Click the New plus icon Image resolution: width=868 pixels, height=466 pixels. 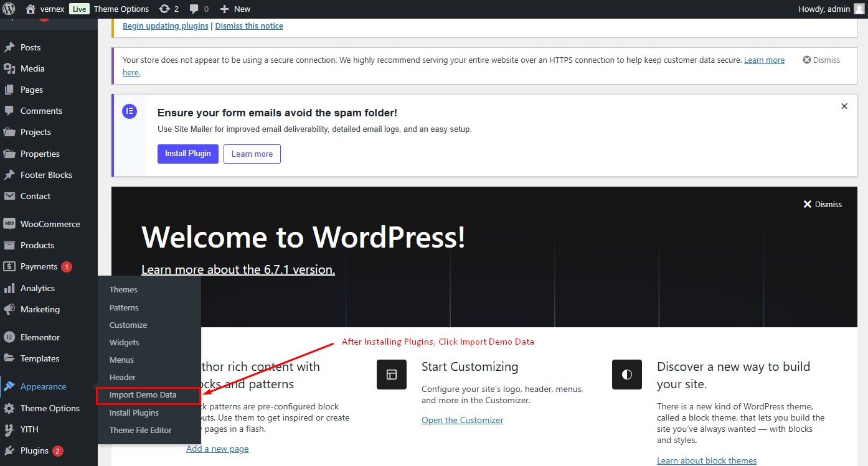pos(225,9)
